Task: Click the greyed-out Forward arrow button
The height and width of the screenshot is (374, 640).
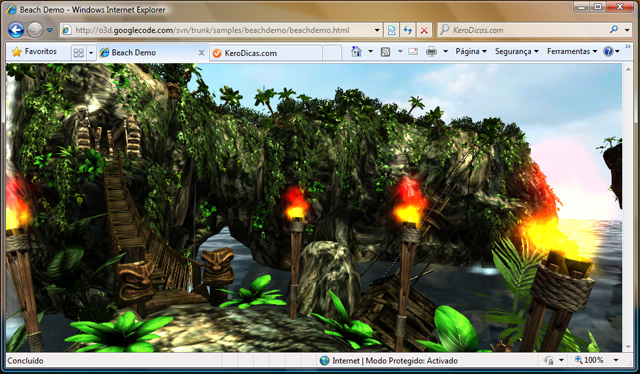Action: (x=35, y=30)
